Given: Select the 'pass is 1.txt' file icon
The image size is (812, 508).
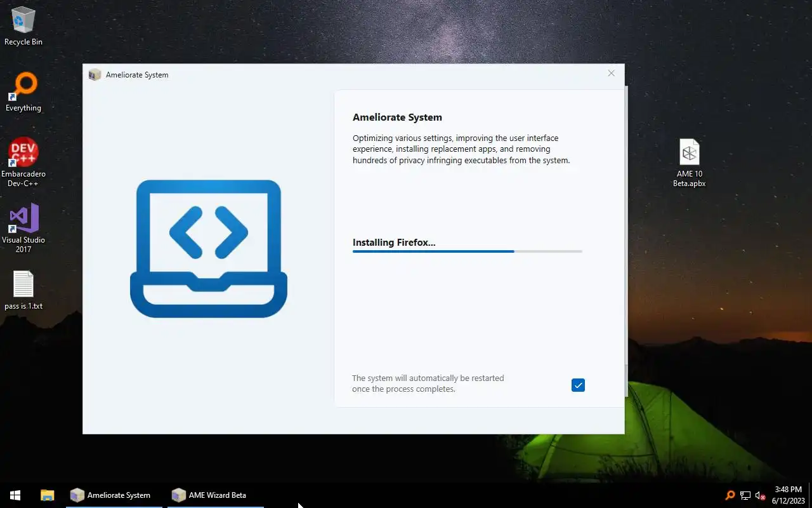Looking at the screenshot, I should [23, 291].
